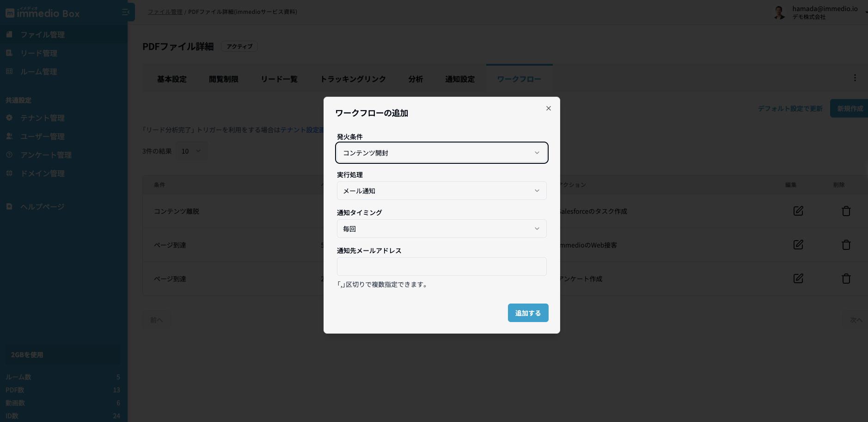This screenshot has width=868, height=422.
Task: Switch to the トラッキングリンク tab
Action: (353, 79)
